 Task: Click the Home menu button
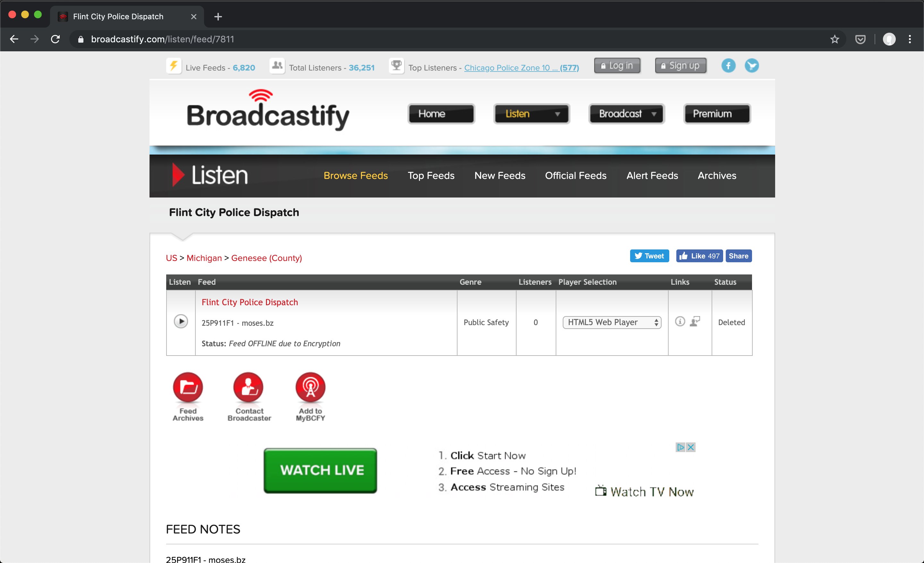coord(441,113)
